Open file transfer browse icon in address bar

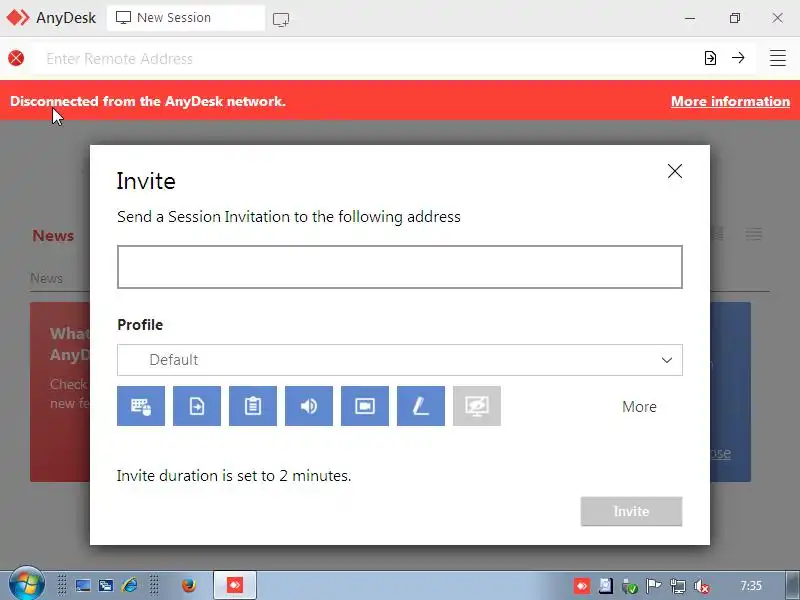pos(710,58)
